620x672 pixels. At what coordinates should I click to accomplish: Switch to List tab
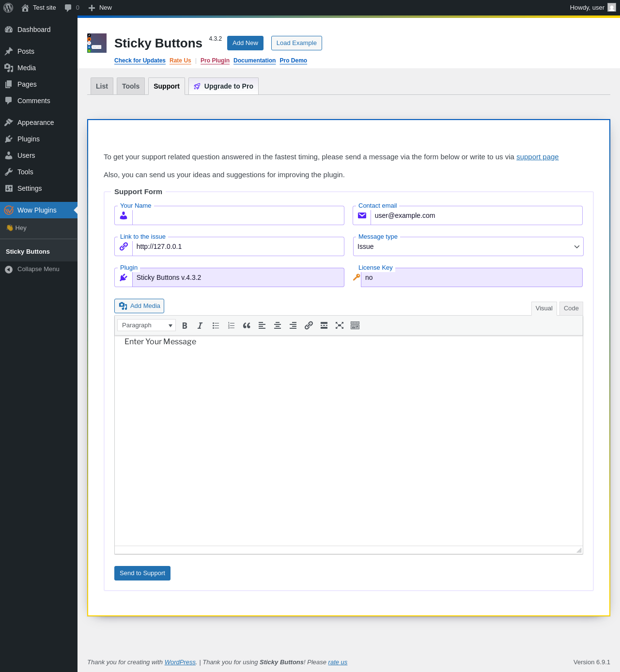[x=102, y=86]
